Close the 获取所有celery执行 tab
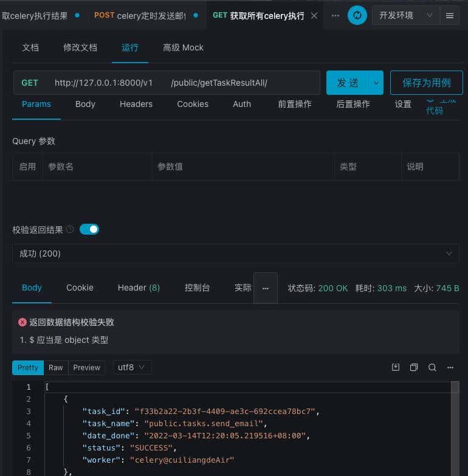Screen dimensions: 468x476 [x=314, y=15]
